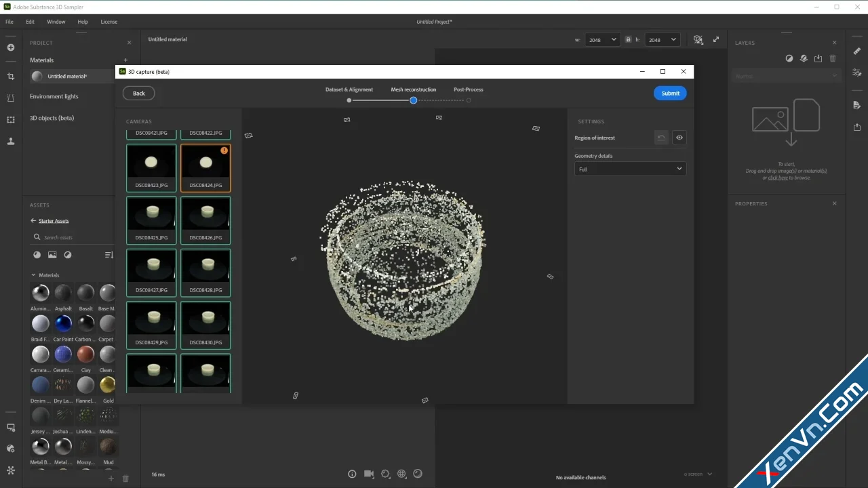Click the import layer icon in Layers panel

click(818, 59)
